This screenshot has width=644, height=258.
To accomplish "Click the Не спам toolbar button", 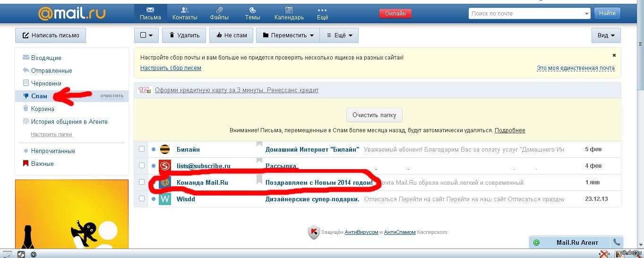I will [x=232, y=35].
